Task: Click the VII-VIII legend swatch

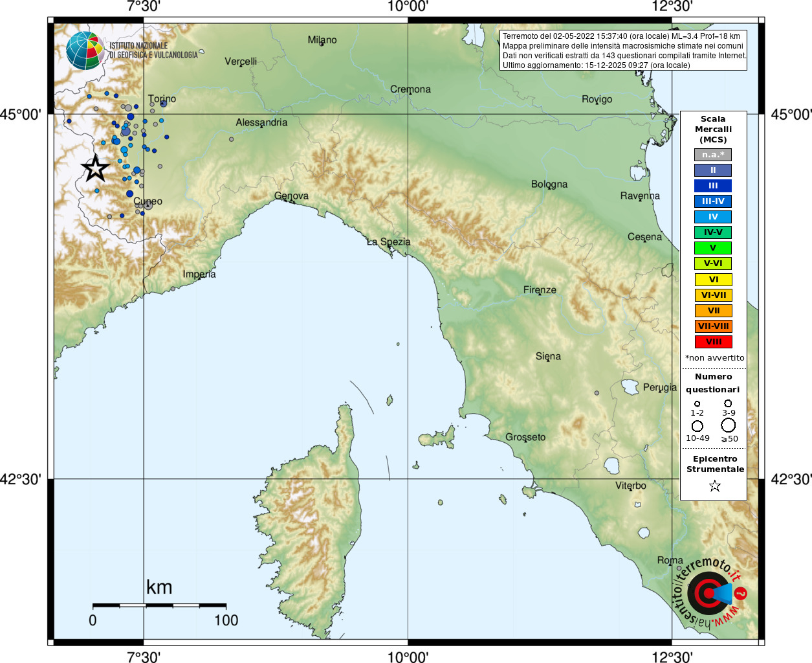Action: point(713,326)
